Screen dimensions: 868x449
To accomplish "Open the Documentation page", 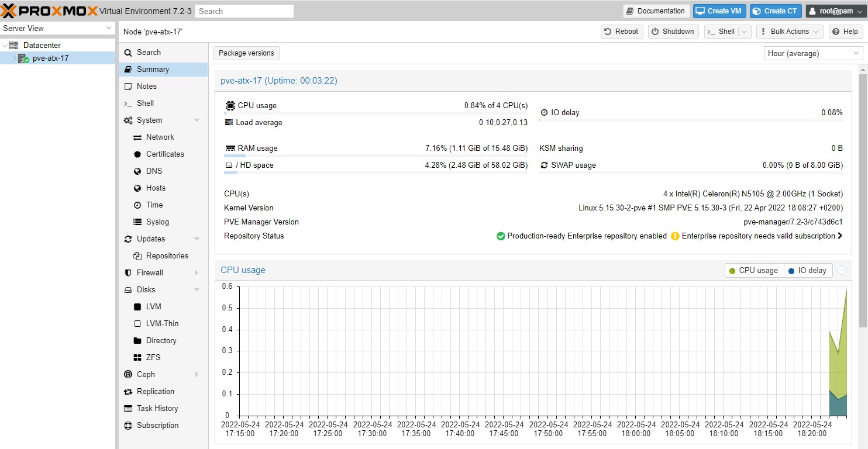I will 656,11.
